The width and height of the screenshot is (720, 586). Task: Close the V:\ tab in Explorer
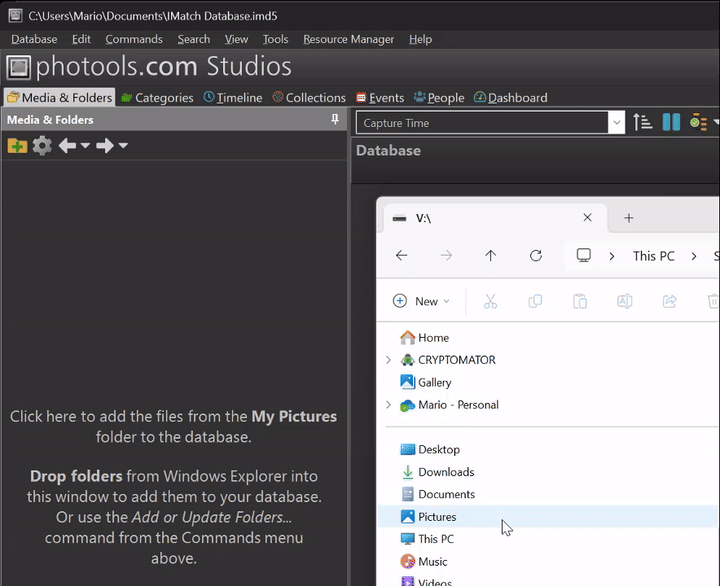[x=587, y=218]
